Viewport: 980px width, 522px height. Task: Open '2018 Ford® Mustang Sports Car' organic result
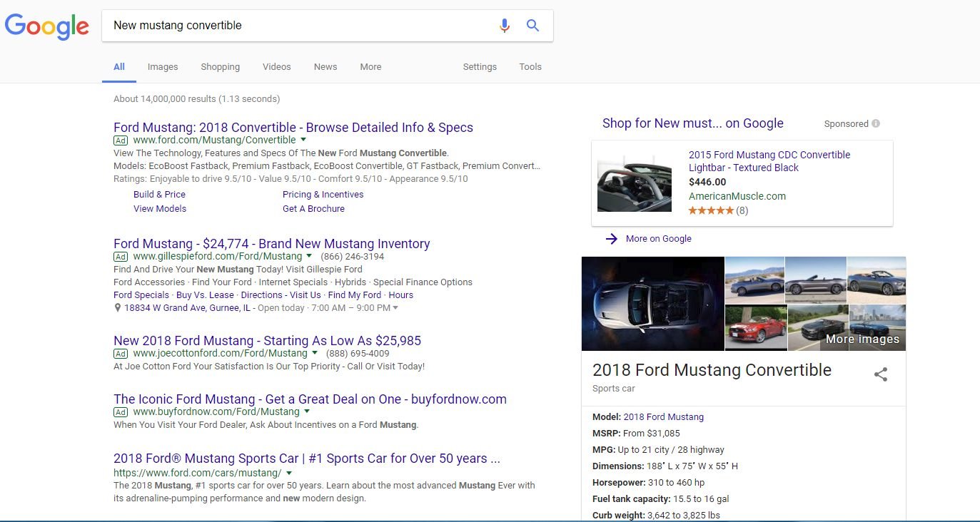(307, 459)
